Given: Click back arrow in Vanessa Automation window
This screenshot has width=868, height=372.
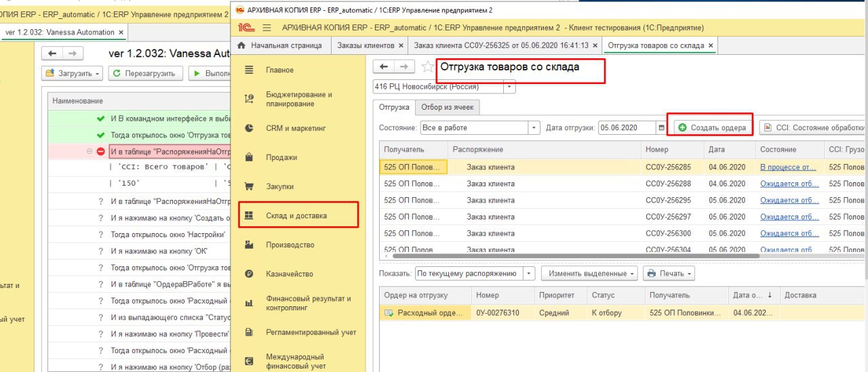Looking at the screenshot, I should (53, 53).
